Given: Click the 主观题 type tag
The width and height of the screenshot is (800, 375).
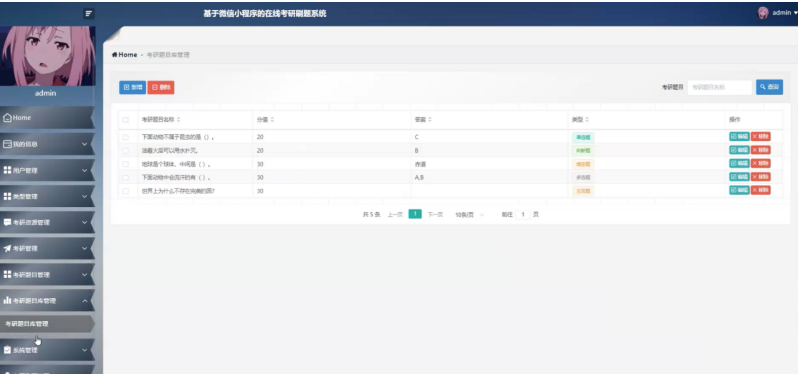Looking at the screenshot, I should [583, 191].
